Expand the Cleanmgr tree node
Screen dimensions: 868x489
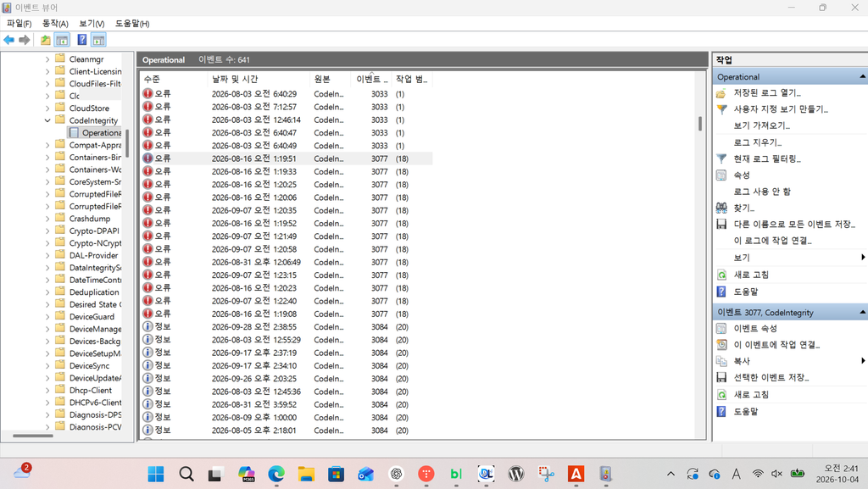coord(47,59)
